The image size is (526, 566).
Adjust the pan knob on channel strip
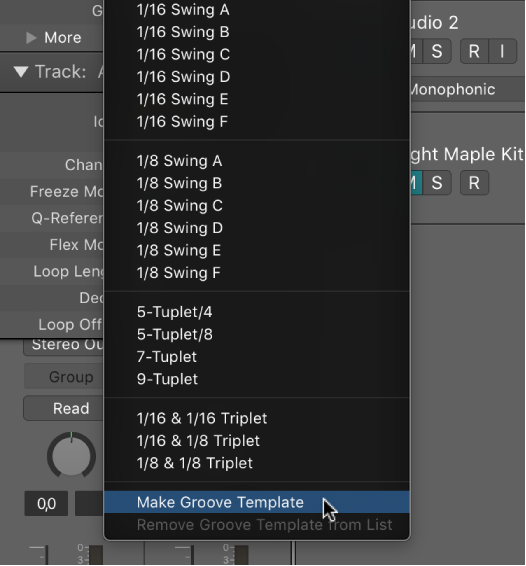(x=71, y=456)
